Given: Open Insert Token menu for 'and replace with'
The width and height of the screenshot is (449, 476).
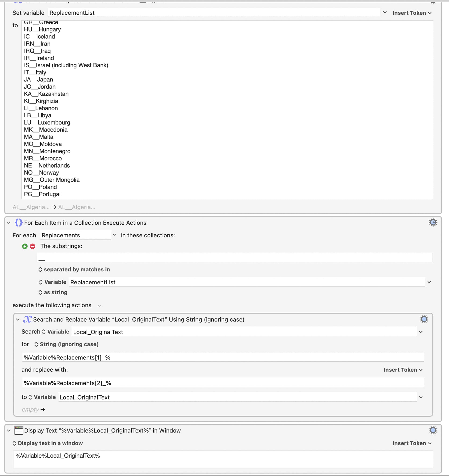Looking at the screenshot, I should point(403,370).
